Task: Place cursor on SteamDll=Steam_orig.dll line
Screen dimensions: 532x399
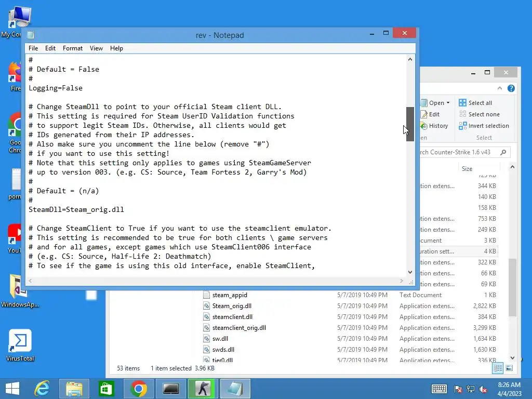Action: pyautogui.click(x=76, y=210)
